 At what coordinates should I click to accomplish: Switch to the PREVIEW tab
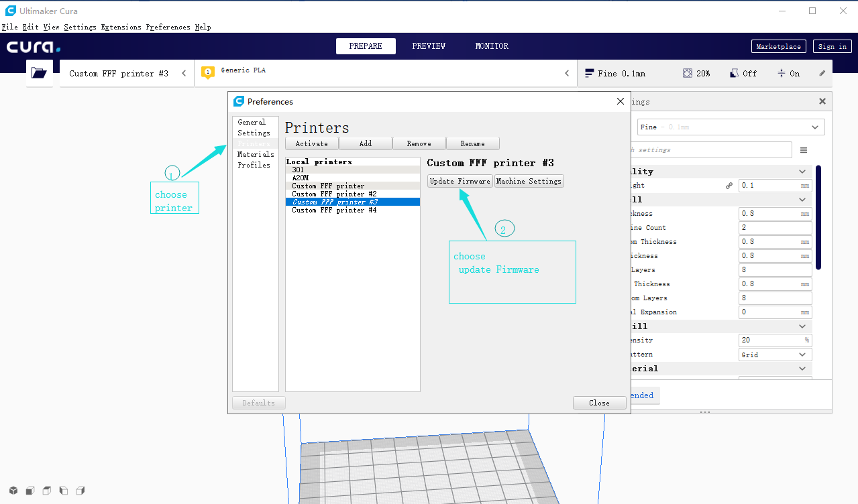click(x=429, y=46)
